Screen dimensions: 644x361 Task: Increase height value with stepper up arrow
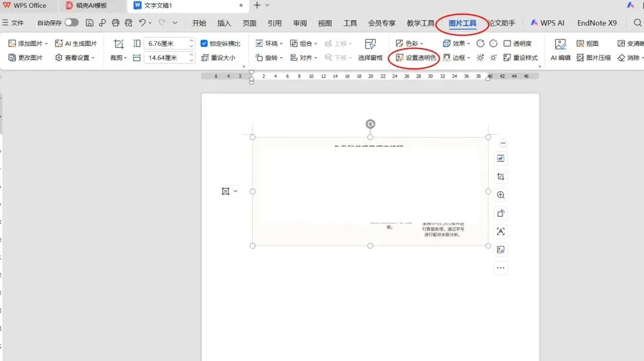pos(191,41)
